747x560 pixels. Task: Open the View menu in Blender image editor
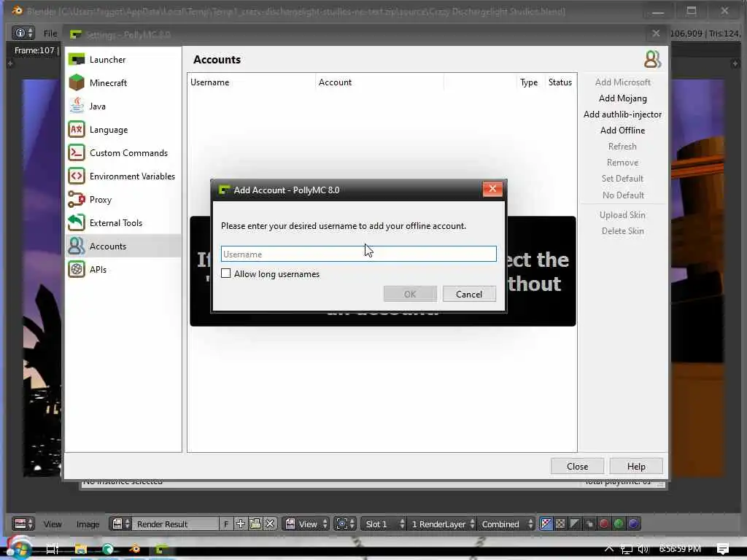[53, 524]
